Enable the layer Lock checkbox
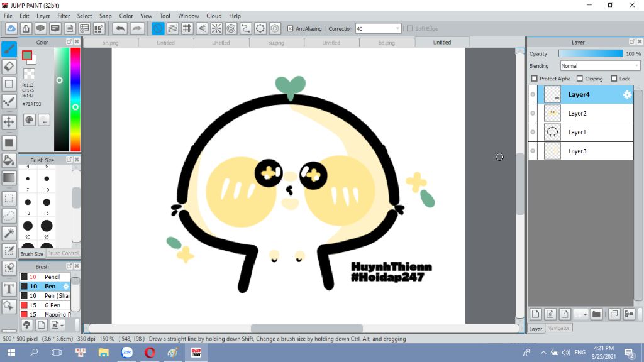The image size is (644, 362). click(614, 79)
